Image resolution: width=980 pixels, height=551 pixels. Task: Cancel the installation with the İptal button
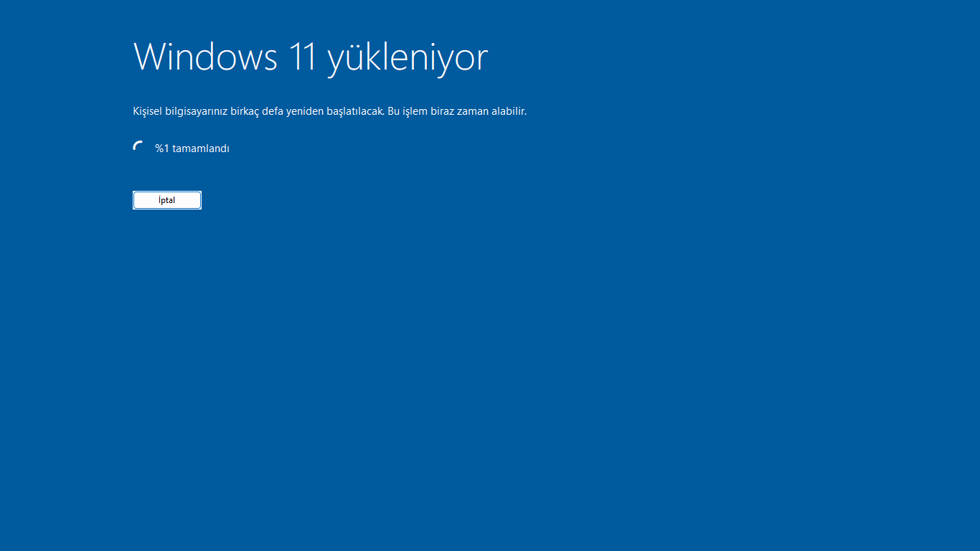click(x=167, y=200)
